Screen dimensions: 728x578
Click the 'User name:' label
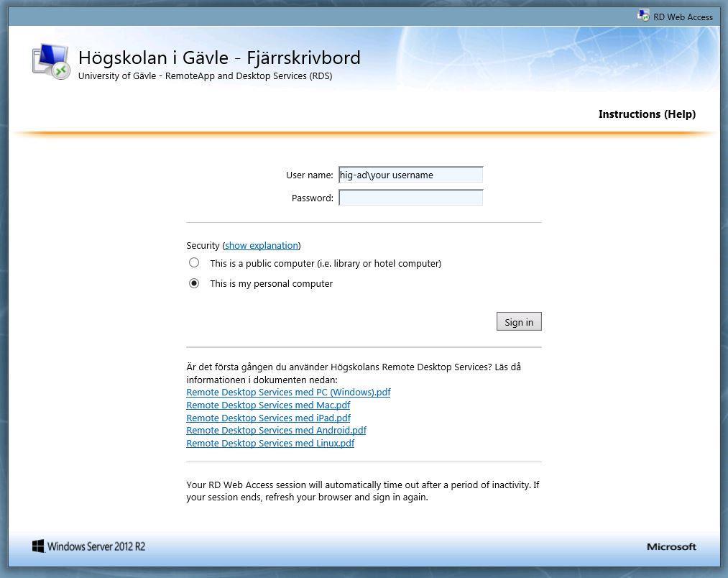click(309, 175)
